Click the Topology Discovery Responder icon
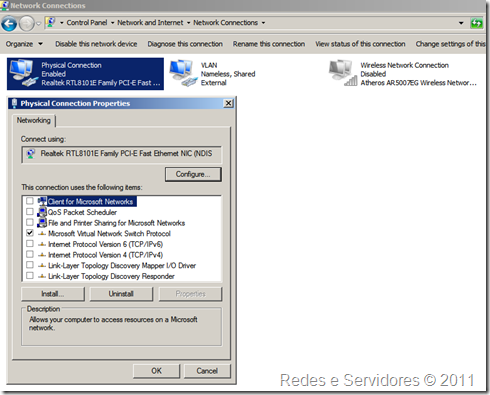This screenshot has height=395, width=490. tap(42, 276)
